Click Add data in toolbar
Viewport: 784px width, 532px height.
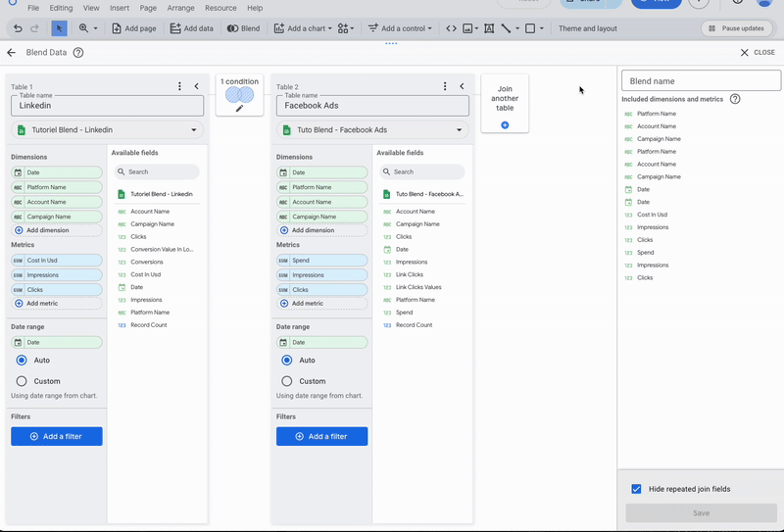point(191,28)
